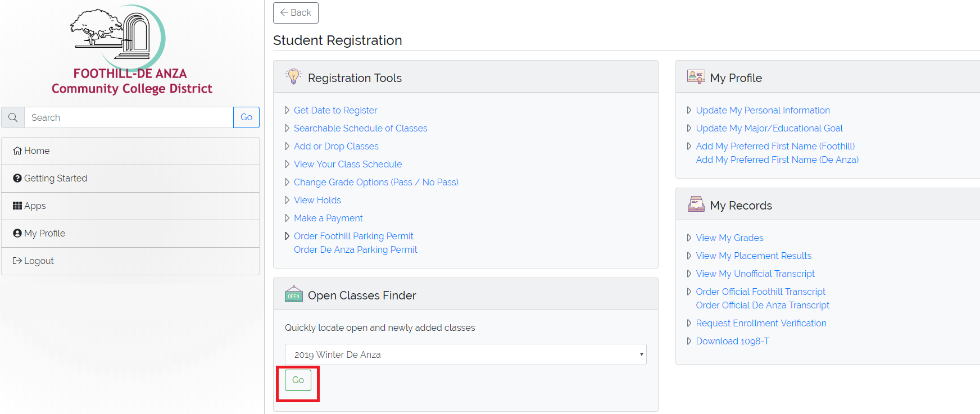Click the logout arrow icon in the sidebar

tap(17, 260)
